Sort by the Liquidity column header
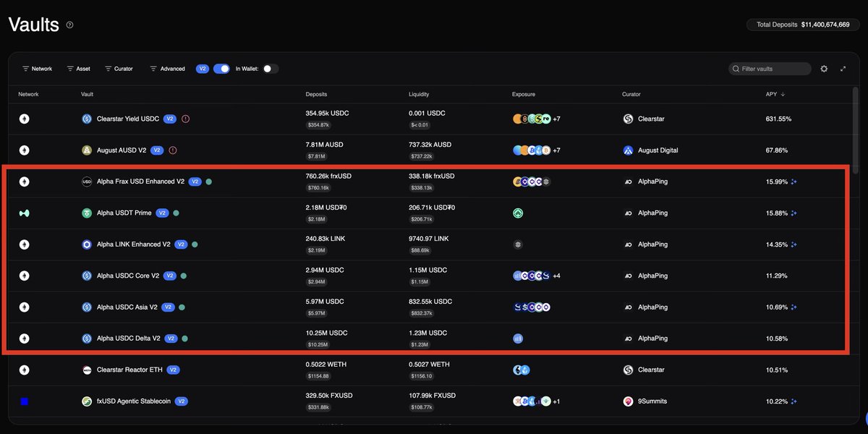Image resolution: width=868 pixels, height=434 pixels. click(419, 94)
